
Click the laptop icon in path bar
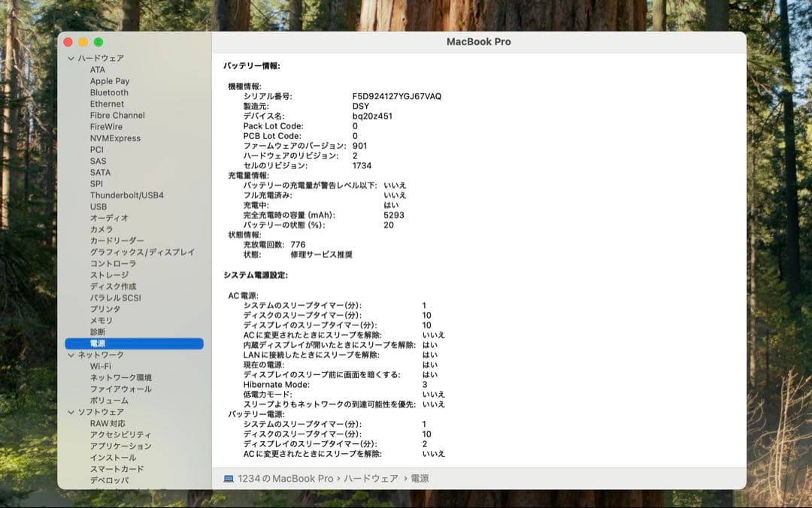coord(229,479)
